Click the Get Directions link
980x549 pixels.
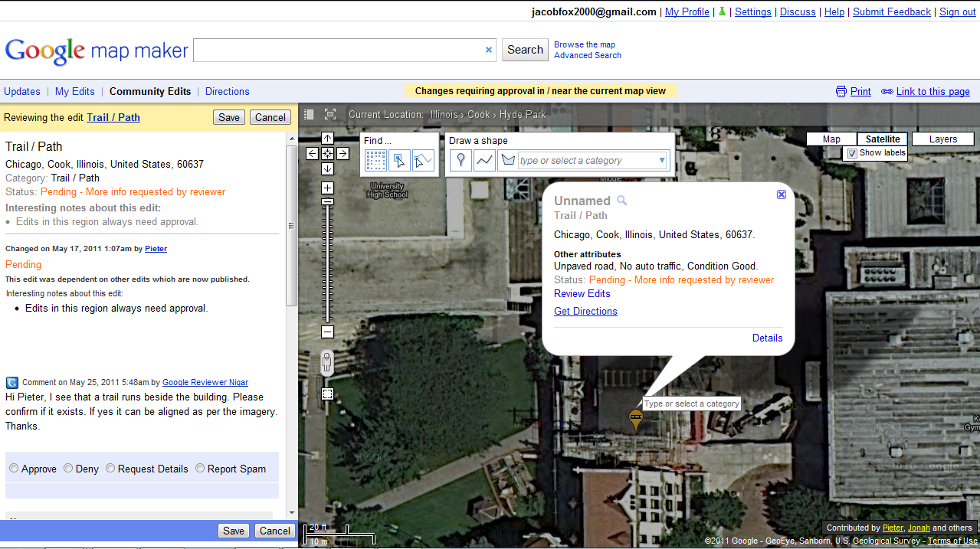tap(585, 311)
